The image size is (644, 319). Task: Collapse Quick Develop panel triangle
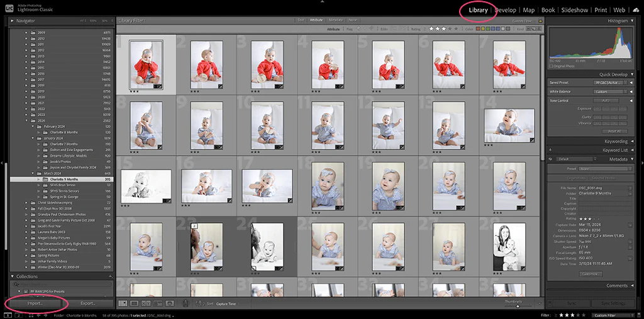click(631, 75)
